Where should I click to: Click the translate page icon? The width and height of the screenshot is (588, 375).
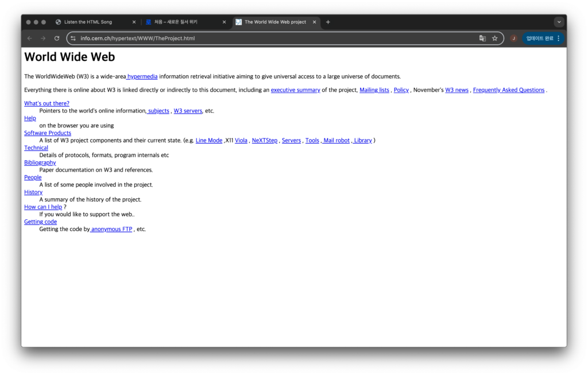click(x=482, y=38)
